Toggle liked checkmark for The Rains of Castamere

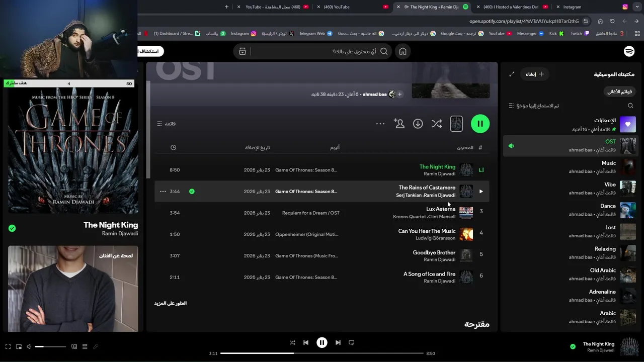click(x=192, y=192)
